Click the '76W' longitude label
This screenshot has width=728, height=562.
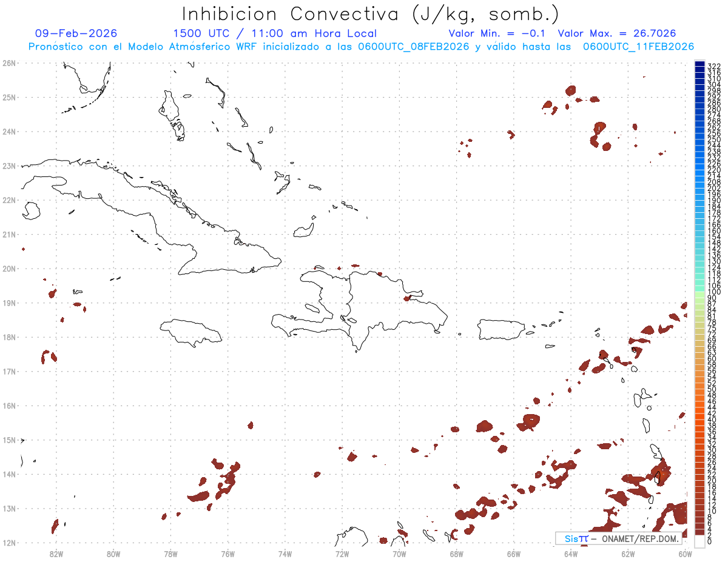[228, 553]
